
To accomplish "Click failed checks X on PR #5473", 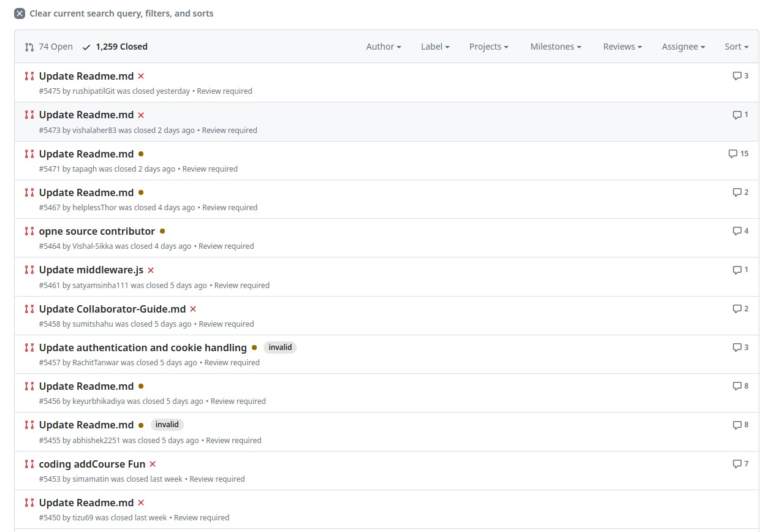I will [x=141, y=115].
